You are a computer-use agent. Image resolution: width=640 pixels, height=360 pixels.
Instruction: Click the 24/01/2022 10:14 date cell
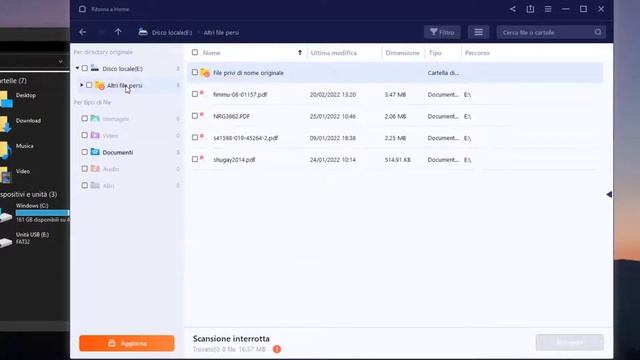[x=333, y=160]
